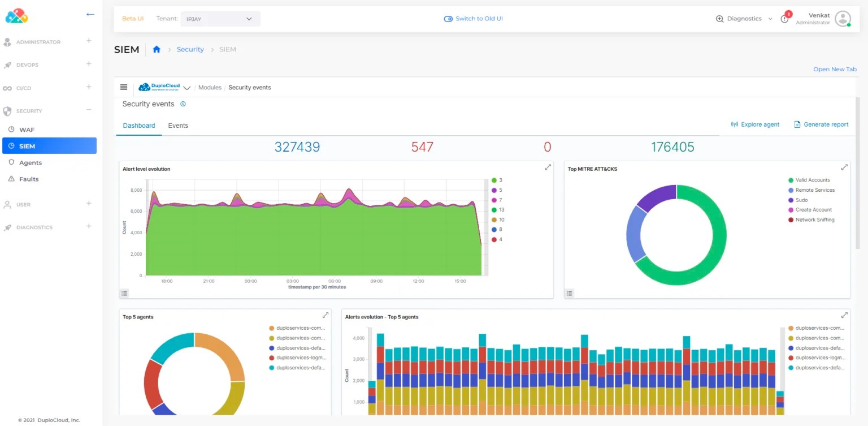Select SIEM in the sidebar
The height and width of the screenshot is (426, 868).
[49, 146]
